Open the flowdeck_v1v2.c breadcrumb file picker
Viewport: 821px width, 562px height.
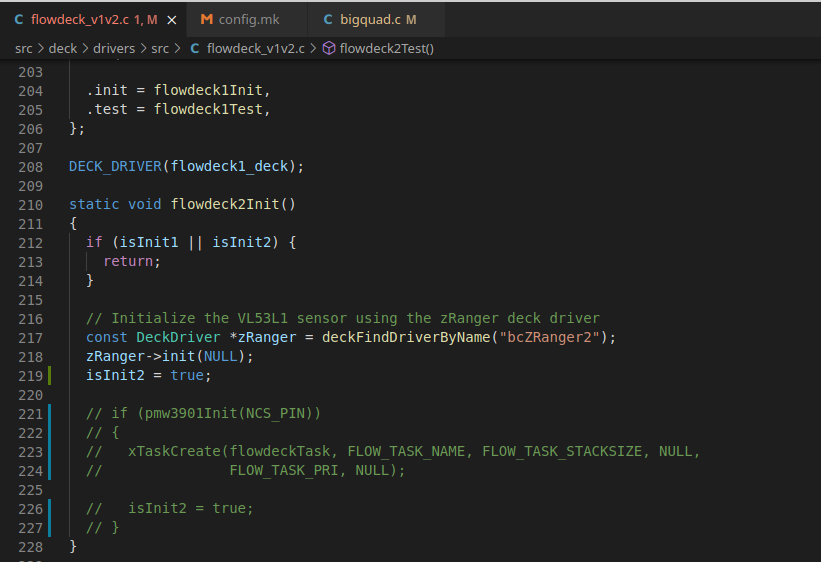point(256,48)
